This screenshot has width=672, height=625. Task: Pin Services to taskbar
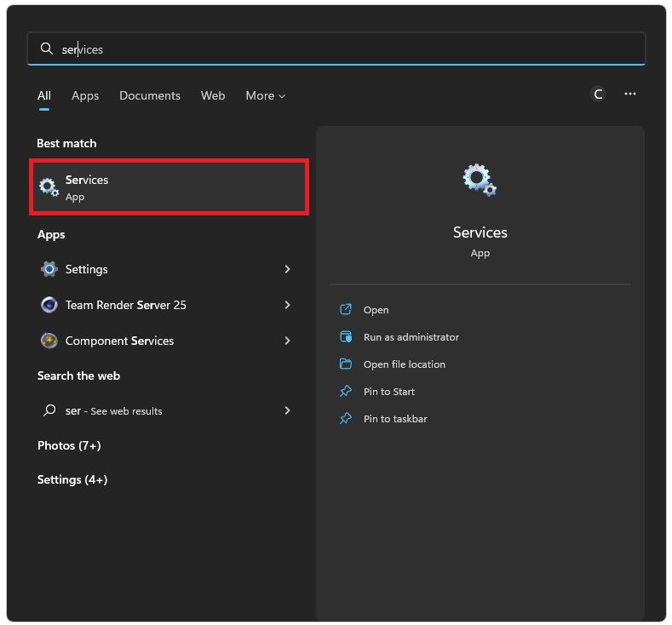[395, 419]
